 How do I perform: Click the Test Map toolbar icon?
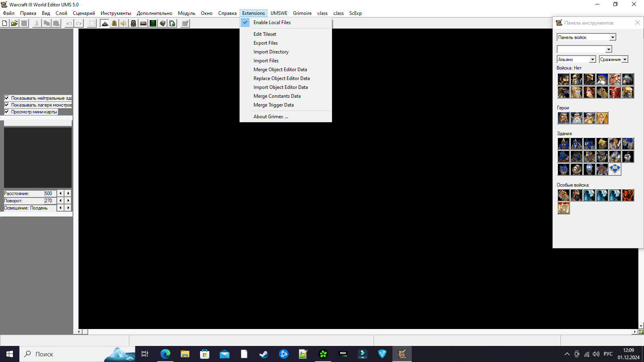185,23
